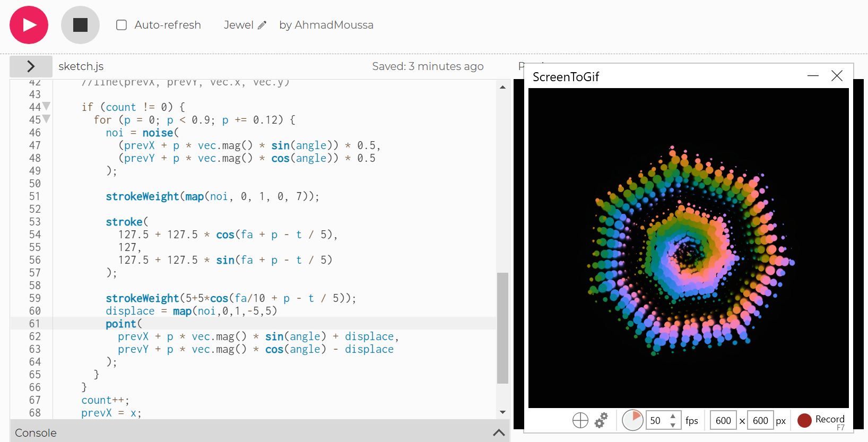The width and height of the screenshot is (868, 442).
Task: Click the editor vertical scrollbar thumb
Action: pyautogui.click(x=502, y=328)
